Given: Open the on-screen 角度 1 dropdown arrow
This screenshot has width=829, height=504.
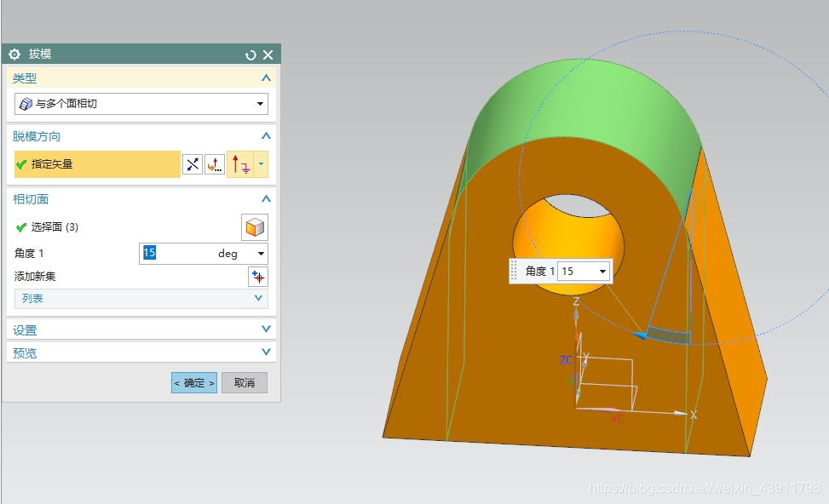Looking at the screenshot, I should pyautogui.click(x=602, y=272).
